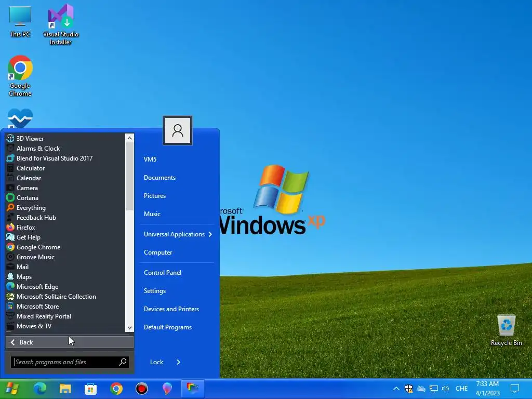
Task: Open the colorful balloon taskbar app
Action: click(x=167, y=389)
